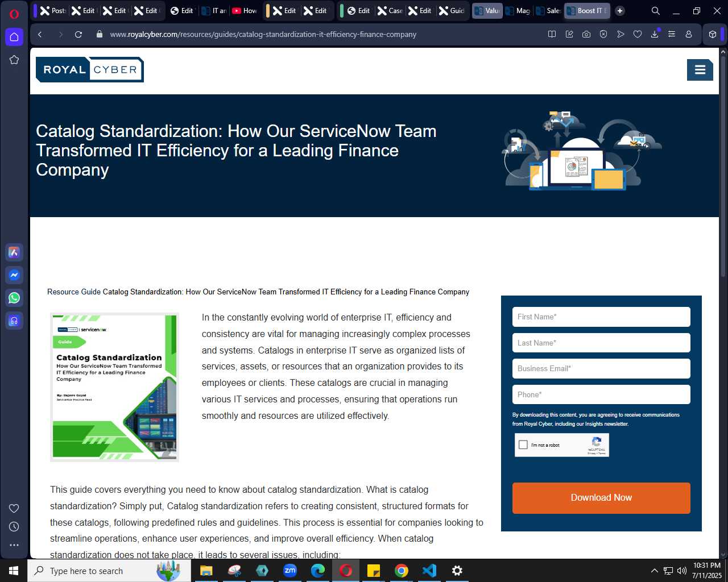Viewport: 728px width, 582px height.
Task: Send page via My Flow arrow icon
Action: click(x=621, y=34)
